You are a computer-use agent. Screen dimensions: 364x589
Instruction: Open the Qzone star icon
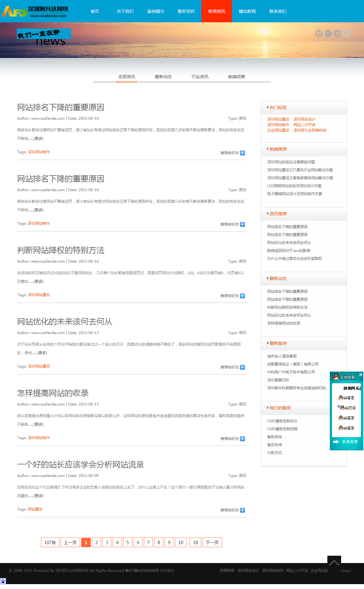(x=337, y=34)
